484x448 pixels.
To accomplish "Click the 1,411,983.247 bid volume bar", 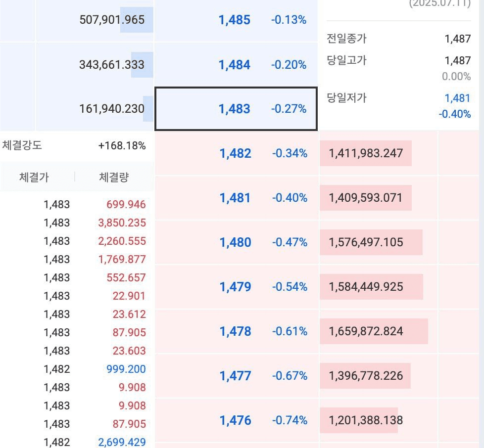I will tap(366, 153).
